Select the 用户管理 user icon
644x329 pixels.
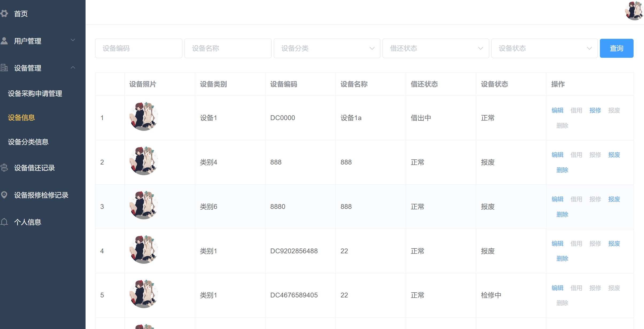click(x=4, y=40)
